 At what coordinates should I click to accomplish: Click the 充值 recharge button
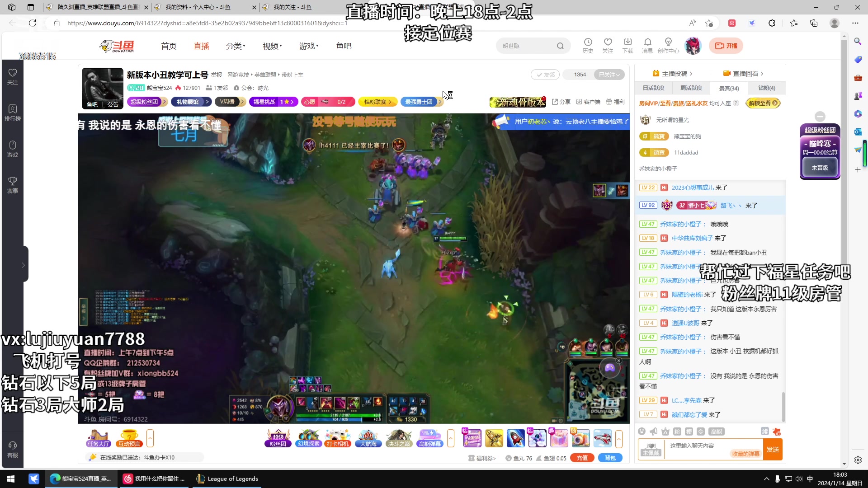pyautogui.click(x=582, y=458)
